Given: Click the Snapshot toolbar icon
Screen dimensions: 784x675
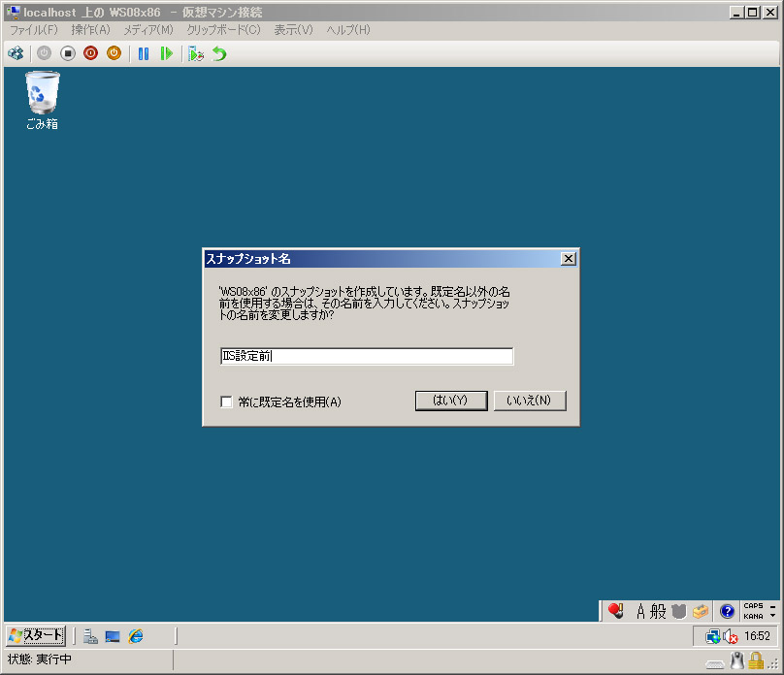Looking at the screenshot, I should [x=195, y=53].
